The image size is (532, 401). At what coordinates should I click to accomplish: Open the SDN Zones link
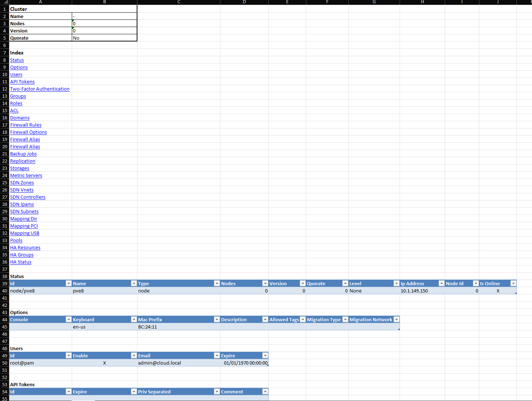coord(22,182)
